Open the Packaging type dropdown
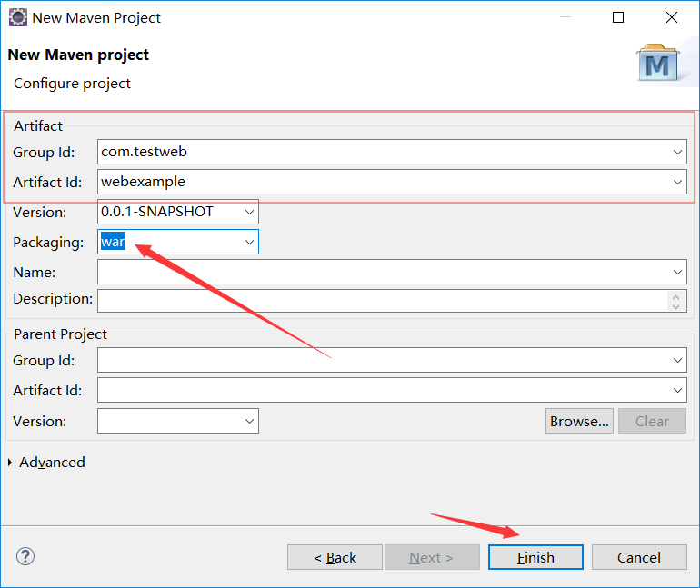This screenshot has height=588, width=700. point(250,242)
